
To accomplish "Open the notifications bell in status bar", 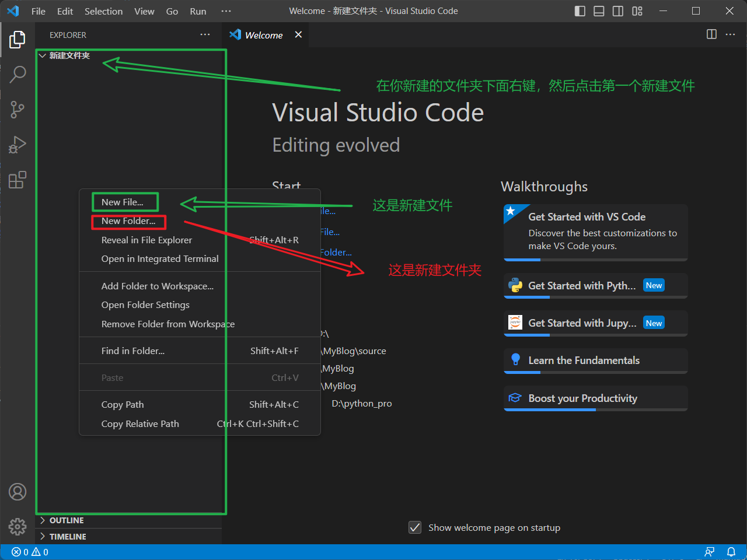I will (731, 552).
